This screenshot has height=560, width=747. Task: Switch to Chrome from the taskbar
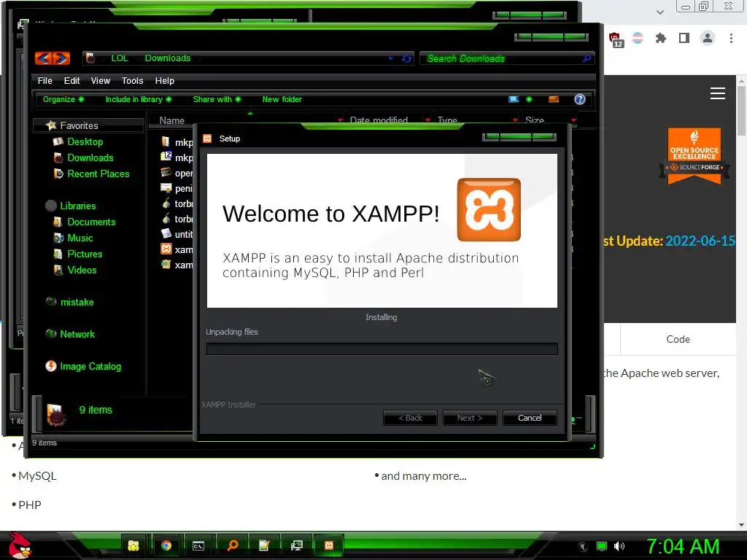pos(166,545)
